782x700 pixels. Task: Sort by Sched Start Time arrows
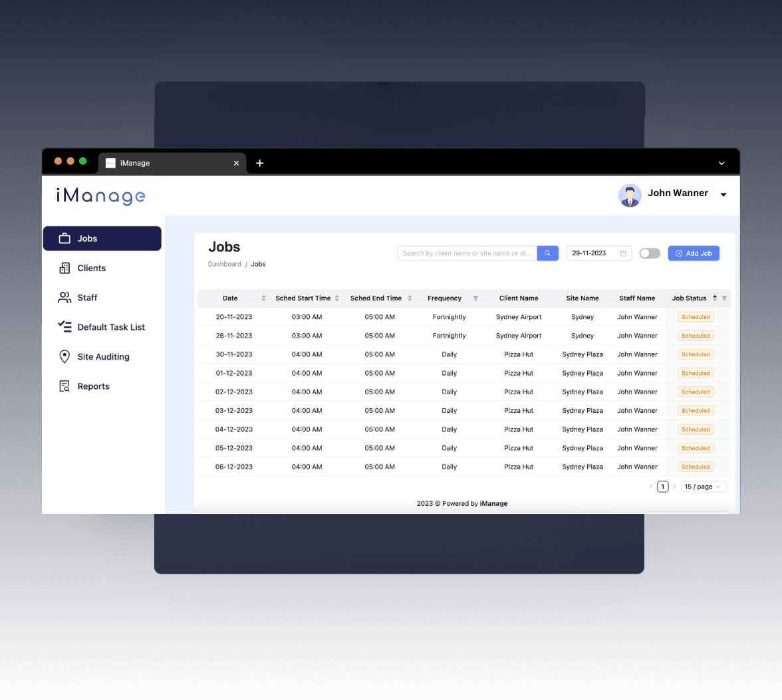[x=337, y=298]
